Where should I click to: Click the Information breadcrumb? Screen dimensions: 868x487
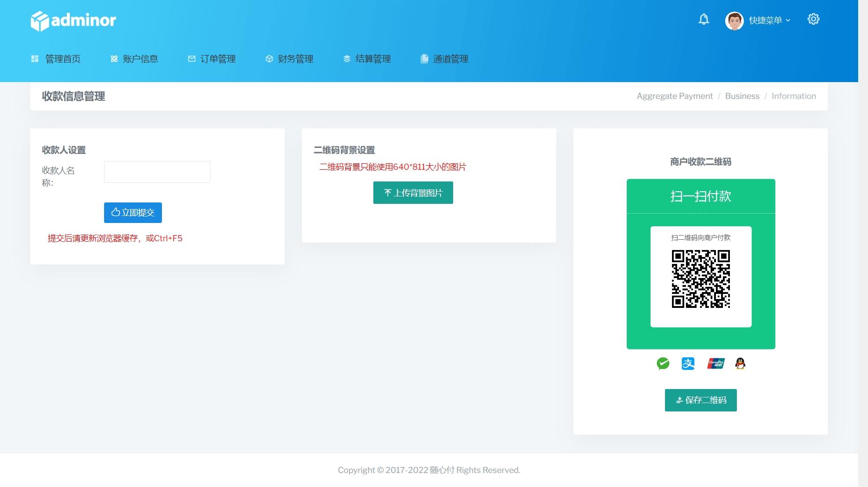tap(794, 96)
